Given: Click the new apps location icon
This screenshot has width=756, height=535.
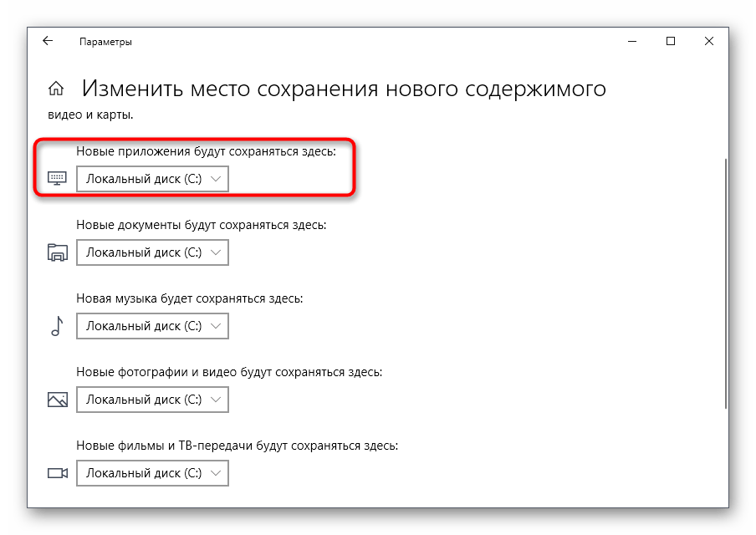Looking at the screenshot, I should tap(57, 179).
